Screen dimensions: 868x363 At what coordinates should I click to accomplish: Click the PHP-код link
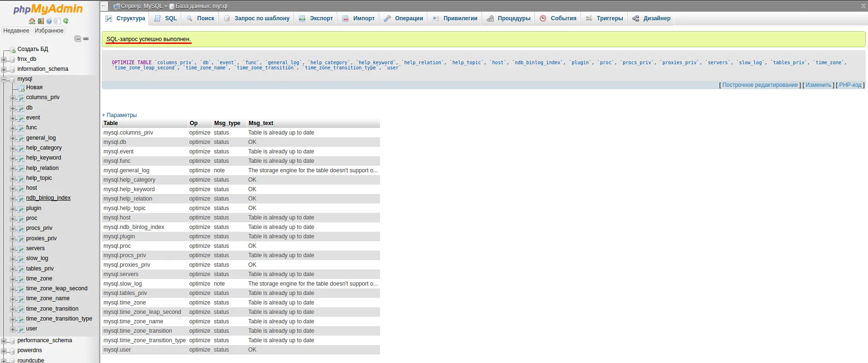tap(850, 85)
